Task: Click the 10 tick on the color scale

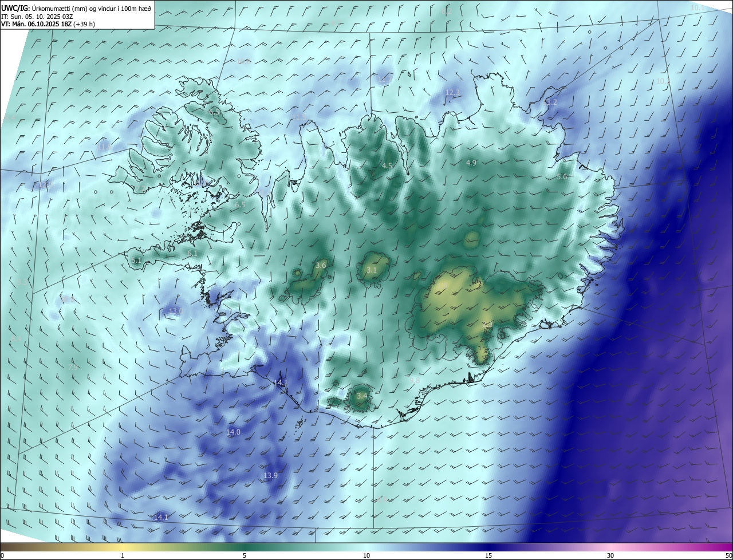Action: pos(366,555)
